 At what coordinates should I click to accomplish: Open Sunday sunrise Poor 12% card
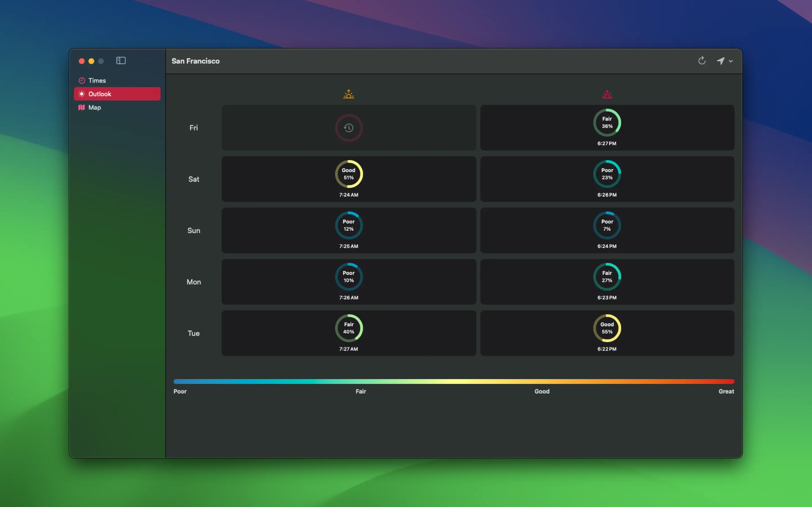pyautogui.click(x=348, y=230)
